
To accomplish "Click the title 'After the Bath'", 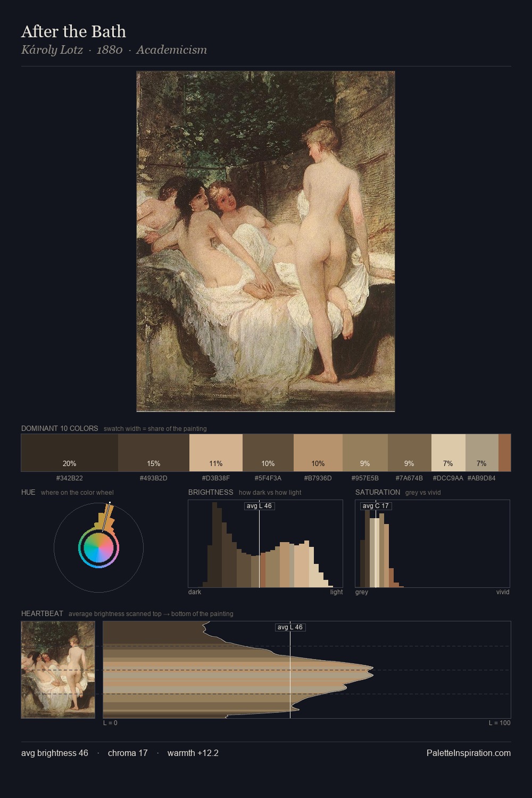I will pyautogui.click(x=73, y=31).
